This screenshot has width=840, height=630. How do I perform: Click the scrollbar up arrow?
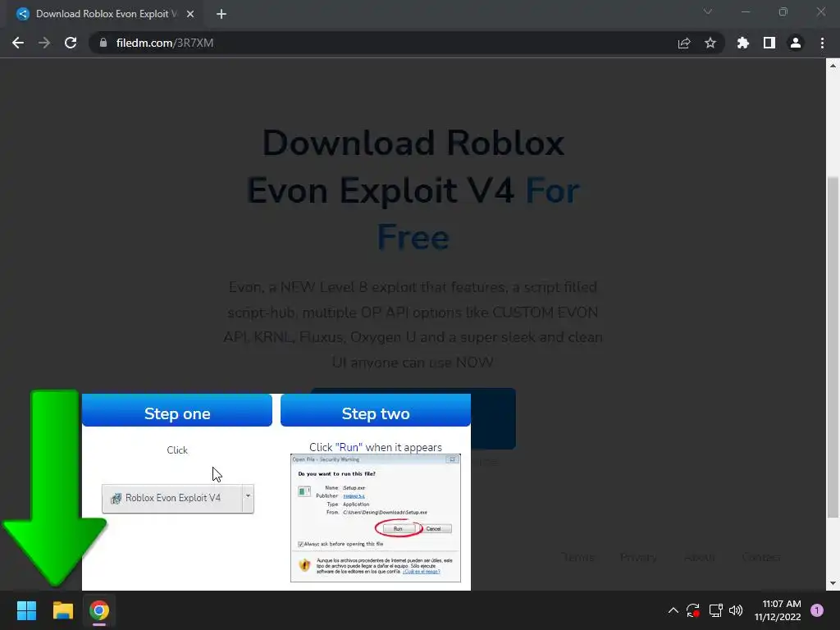(x=833, y=66)
